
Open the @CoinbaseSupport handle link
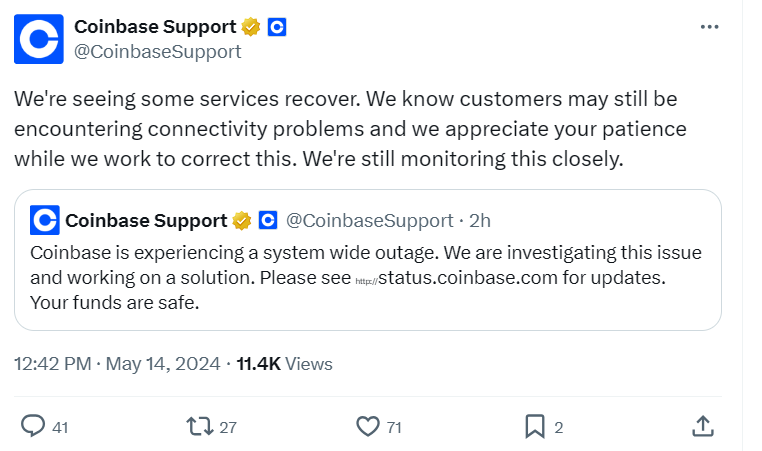[158, 51]
